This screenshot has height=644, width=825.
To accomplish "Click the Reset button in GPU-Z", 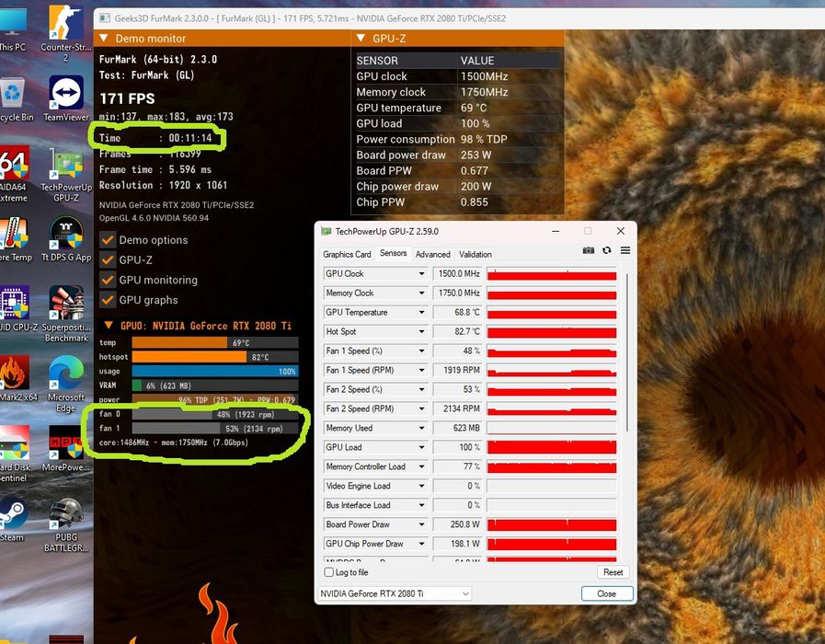I will pyautogui.click(x=613, y=572).
